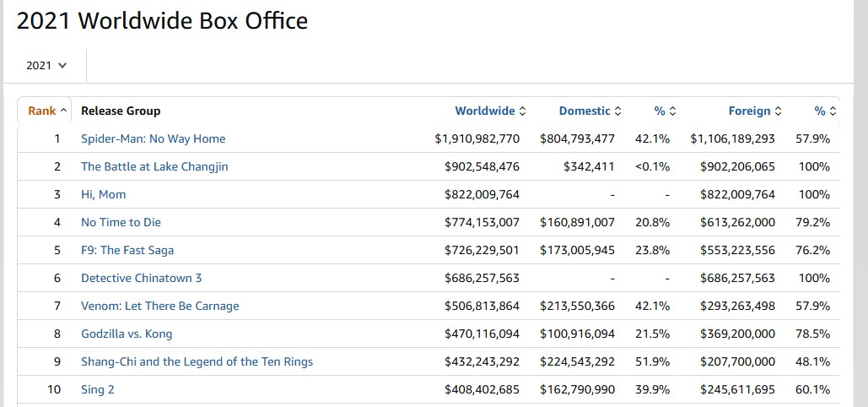Viewport: 868px width, 407px height.
Task: Open No Time to Die page
Action: coord(121,222)
